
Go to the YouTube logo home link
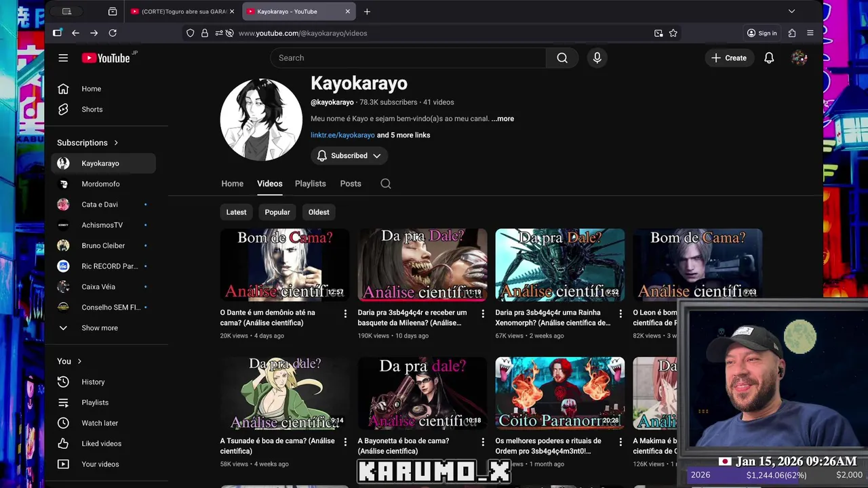pos(106,58)
